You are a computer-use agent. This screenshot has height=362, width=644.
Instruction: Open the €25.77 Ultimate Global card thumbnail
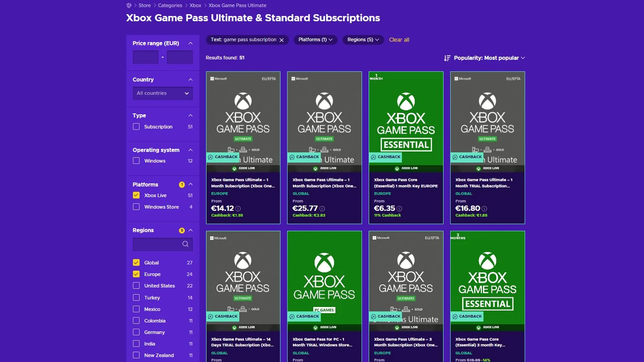click(x=324, y=122)
